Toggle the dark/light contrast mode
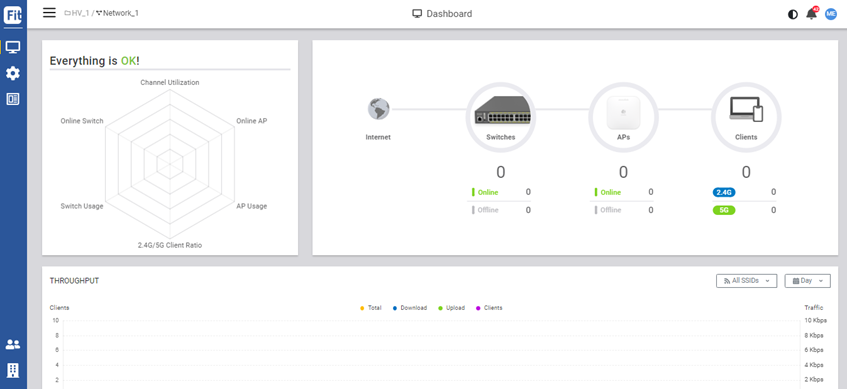The image size is (847, 389). pyautogui.click(x=792, y=15)
